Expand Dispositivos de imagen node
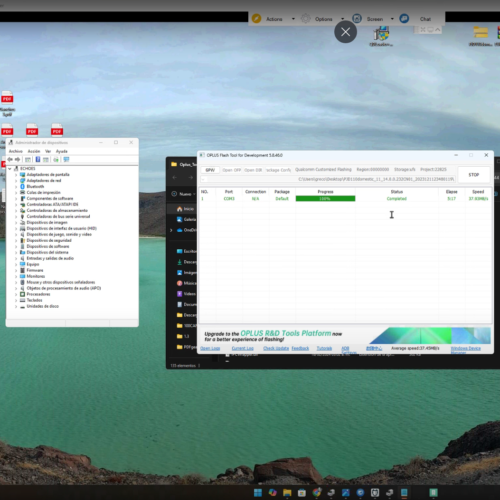This screenshot has height=500, width=500. tap(16, 223)
